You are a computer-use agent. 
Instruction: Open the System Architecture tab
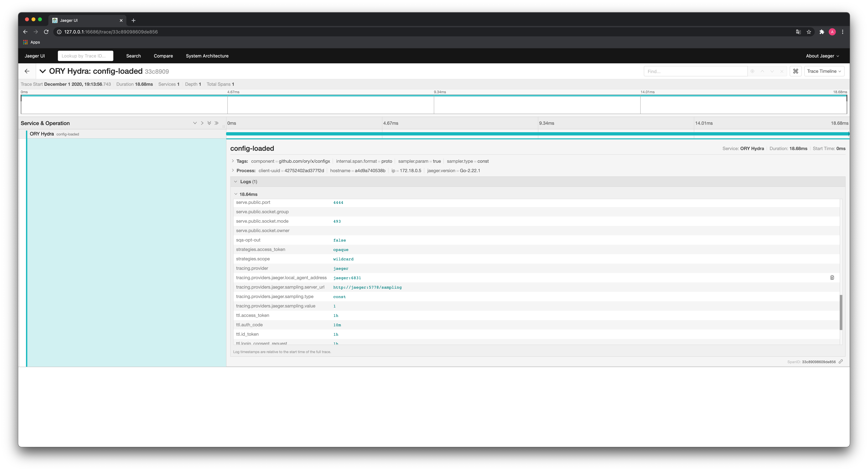coord(207,56)
